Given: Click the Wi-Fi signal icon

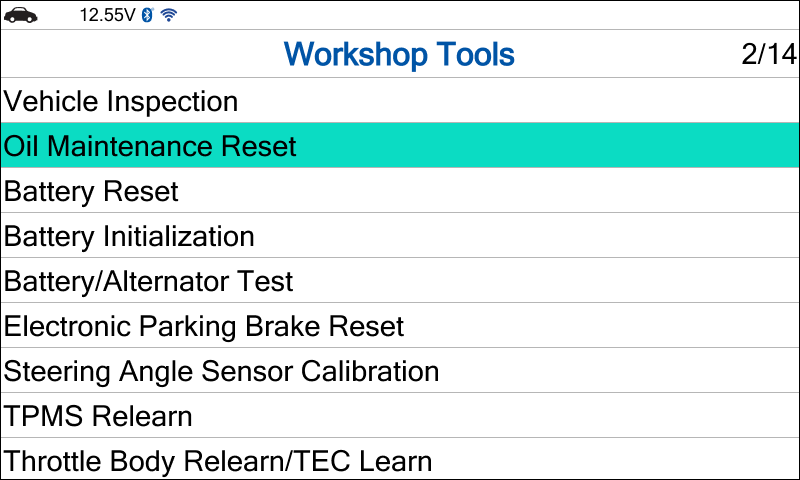Looking at the screenshot, I should (168, 15).
